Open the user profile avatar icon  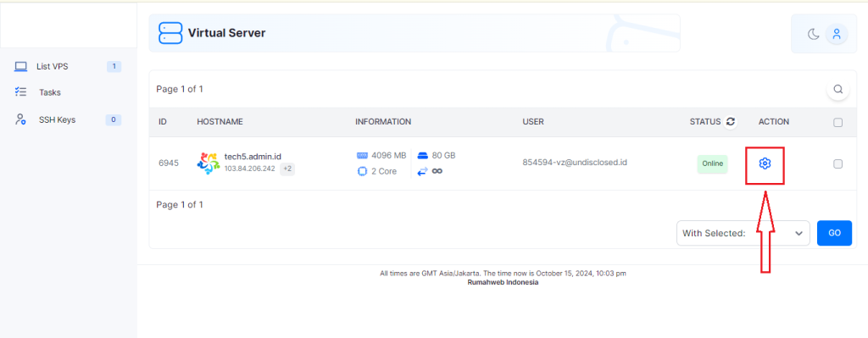point(837,34)
